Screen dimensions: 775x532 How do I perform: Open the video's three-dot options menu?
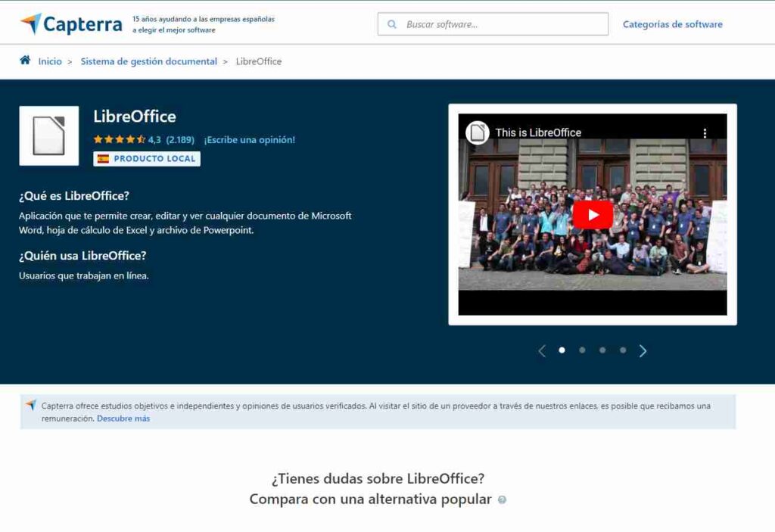point(705,132)
